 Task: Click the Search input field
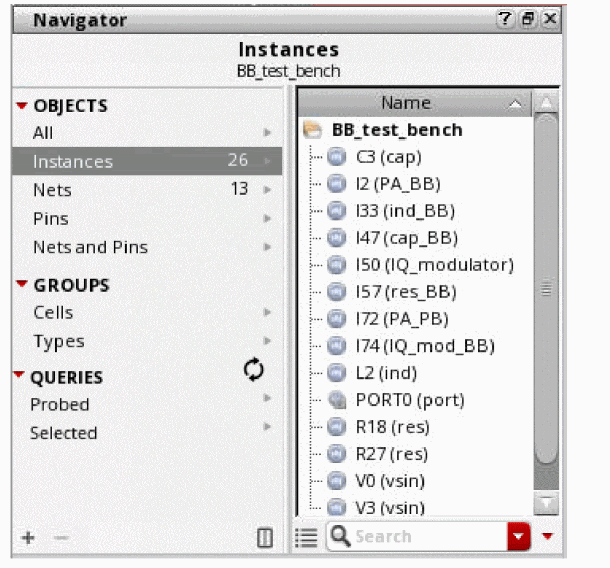click(x=425, y=537)
